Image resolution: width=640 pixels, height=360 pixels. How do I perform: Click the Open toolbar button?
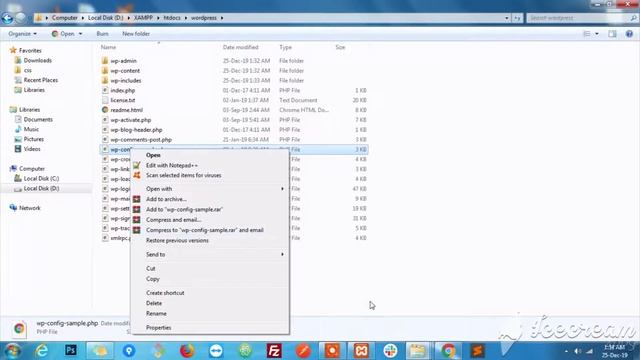click(63, 34)
